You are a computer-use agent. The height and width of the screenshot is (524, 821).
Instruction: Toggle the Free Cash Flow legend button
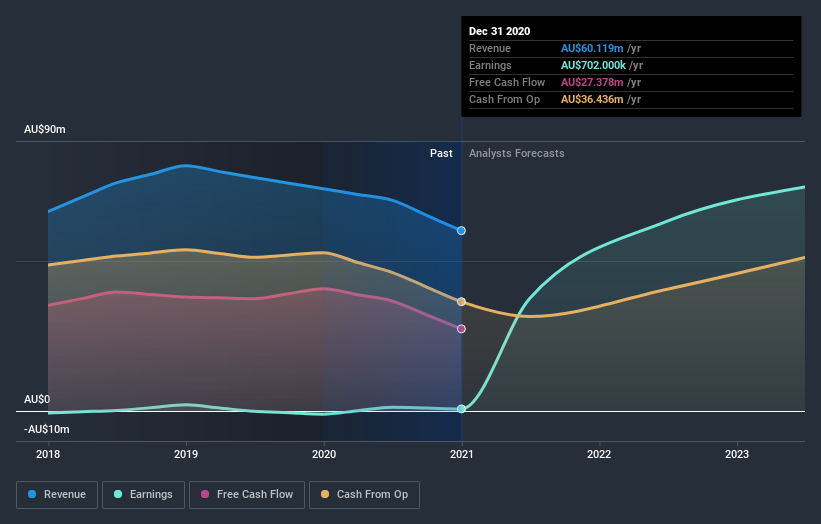[247, 495]
